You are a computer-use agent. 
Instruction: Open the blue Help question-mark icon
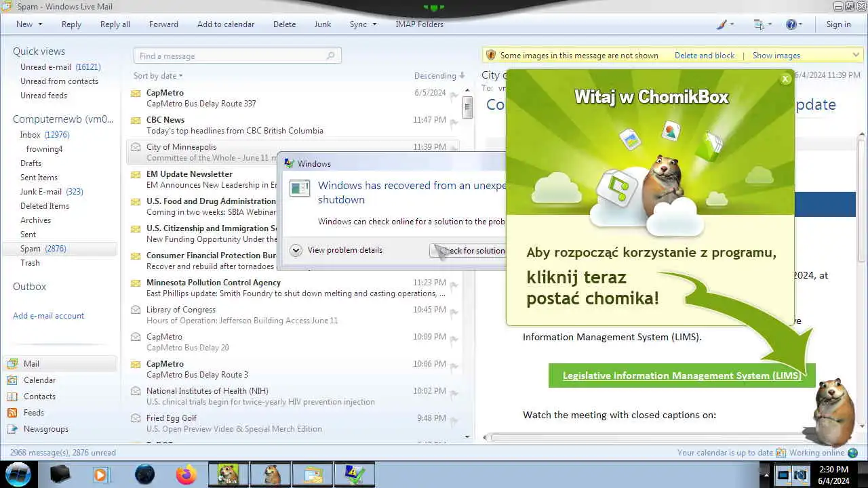791,24
